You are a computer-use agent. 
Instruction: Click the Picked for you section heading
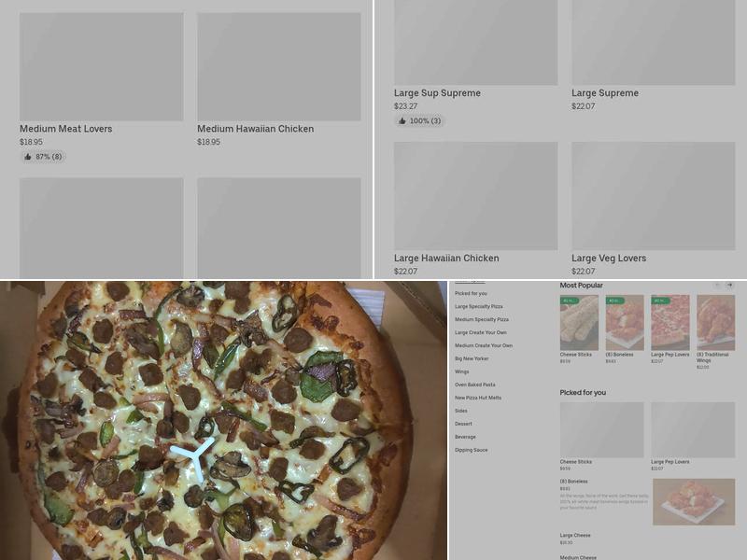pos(583,392)
